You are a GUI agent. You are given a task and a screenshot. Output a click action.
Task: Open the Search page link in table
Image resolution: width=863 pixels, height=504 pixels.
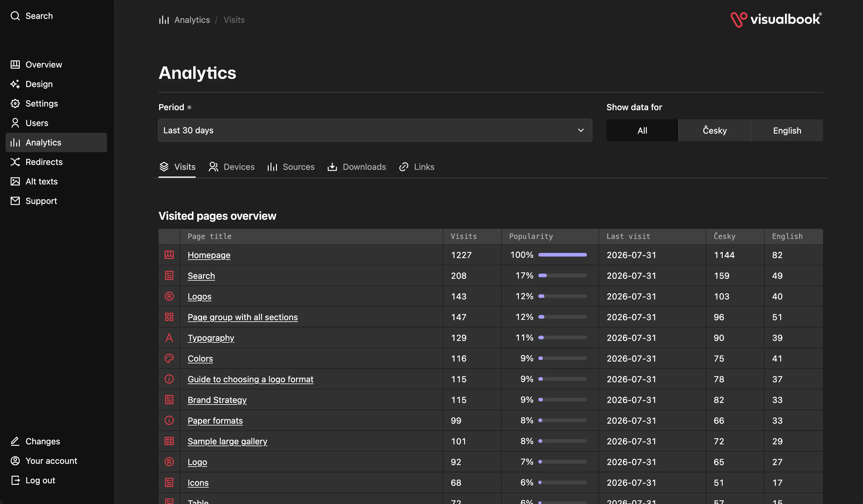pos(201,276)
